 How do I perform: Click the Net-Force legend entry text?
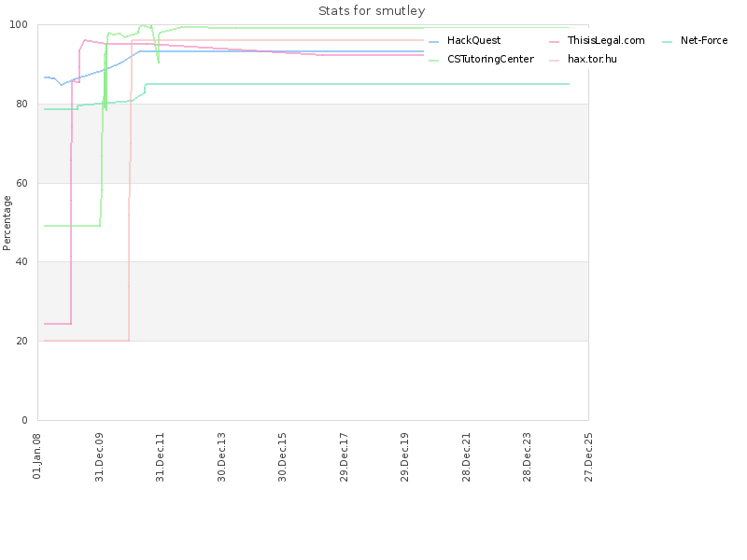(703, 41)
